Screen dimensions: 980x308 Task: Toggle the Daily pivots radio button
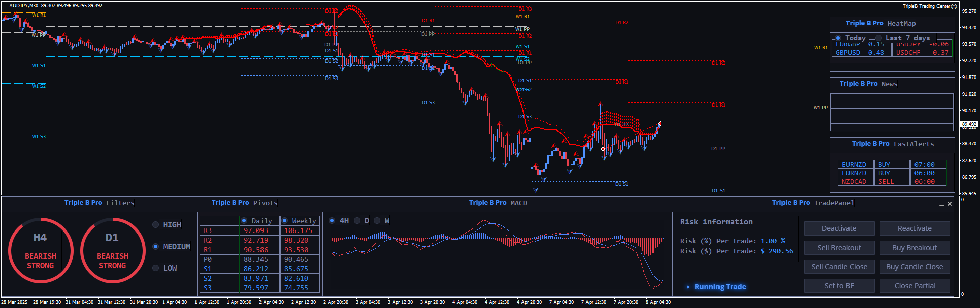click(x=244, y=221)
